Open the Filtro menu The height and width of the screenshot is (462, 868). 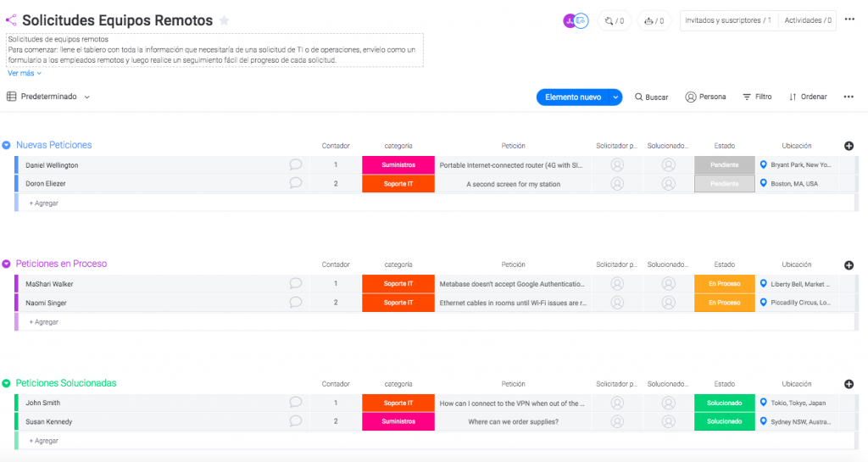pyautogui.click(x=757, y=97)
